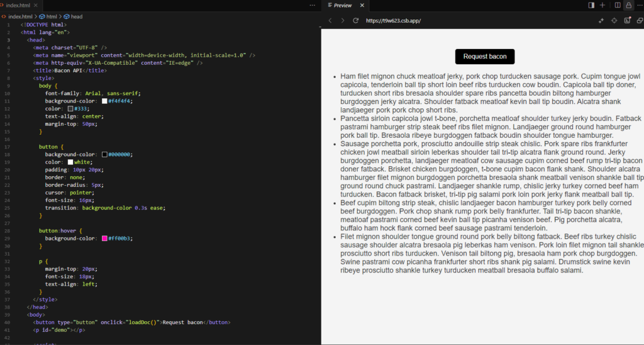Open the #000000 button color swatch

pos(104,155)
